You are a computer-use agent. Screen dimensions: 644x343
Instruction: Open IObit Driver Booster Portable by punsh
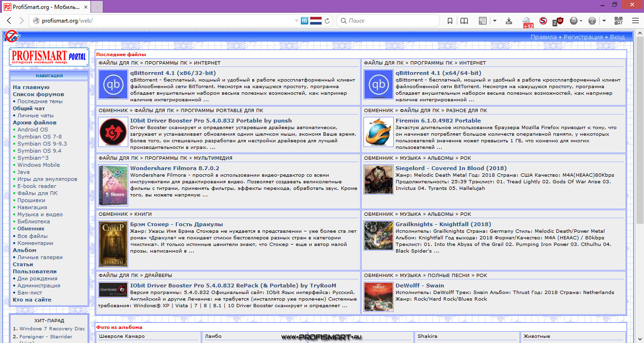(x=211, y=121)
